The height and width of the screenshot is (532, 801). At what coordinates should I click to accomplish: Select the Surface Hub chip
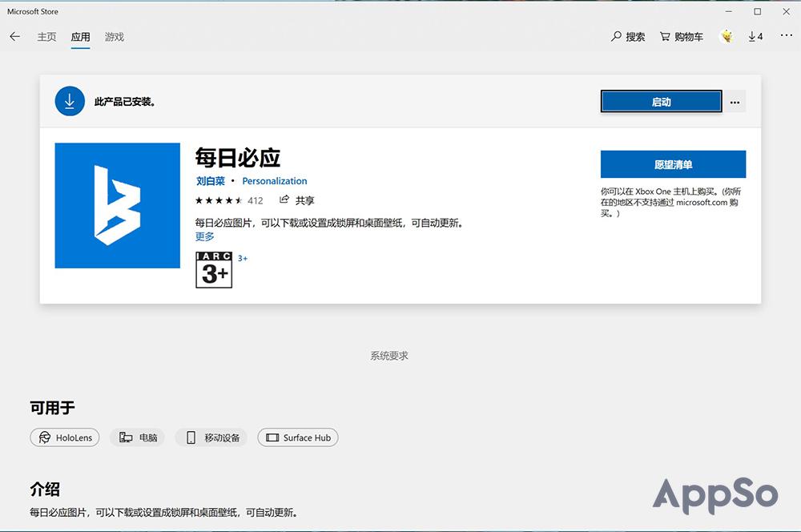click(297, 437)
